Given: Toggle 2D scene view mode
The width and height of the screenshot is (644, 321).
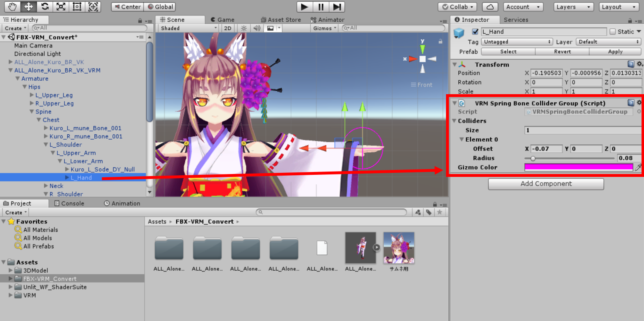Looking at the screenshot, I should click(228, 28).
